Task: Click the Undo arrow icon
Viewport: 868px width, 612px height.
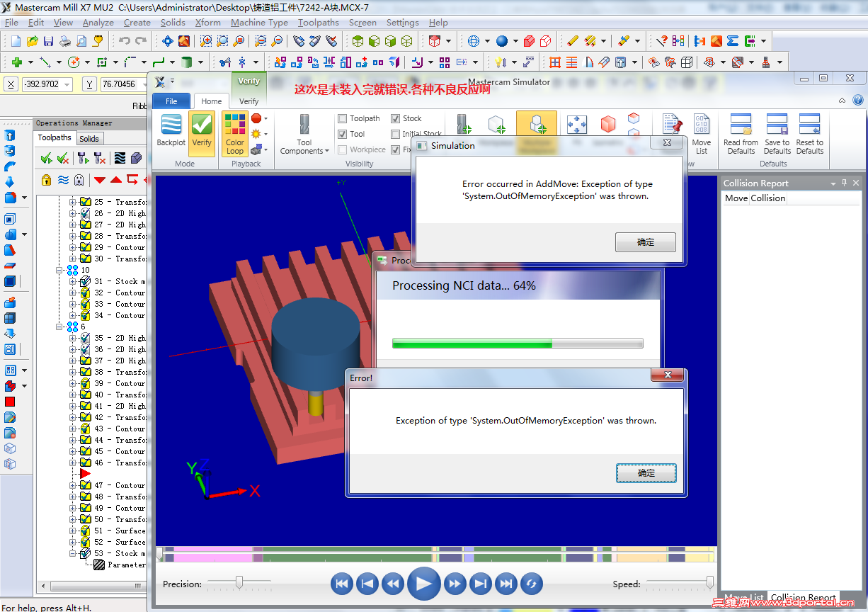Action: click(125, 41)
